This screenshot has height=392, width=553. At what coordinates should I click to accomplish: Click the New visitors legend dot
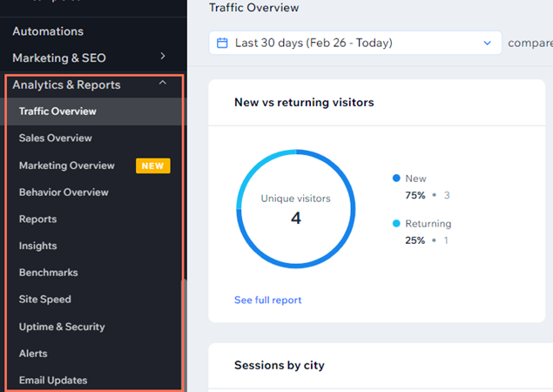(x=396, y=179)
